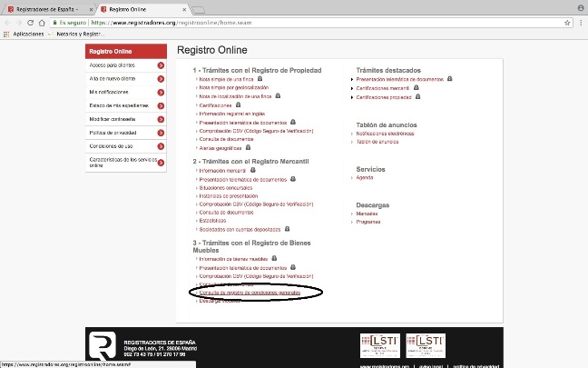Open the Manuales download link
588x368 pixels.
(x=368, y=214)
